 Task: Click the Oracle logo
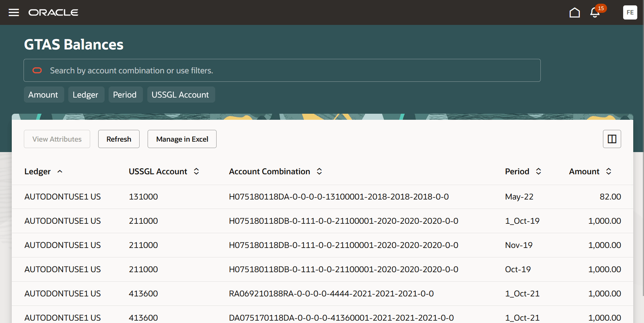point(53,12)
